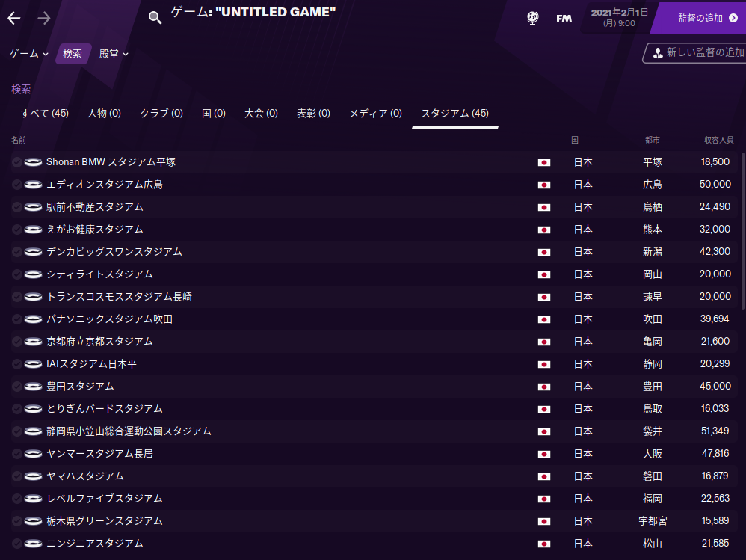Switch to 国 (0) tab
This screenshot has height=560, width=746.
[214, 113]
